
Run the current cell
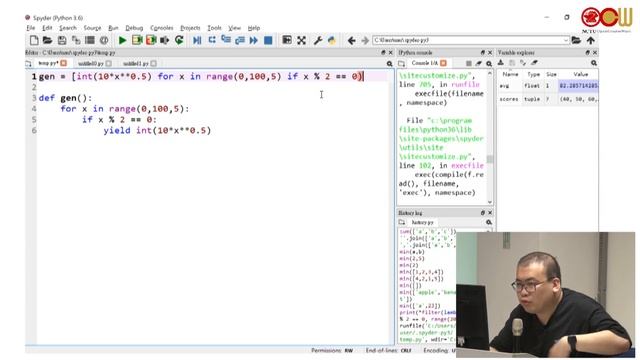coord(137,40)
